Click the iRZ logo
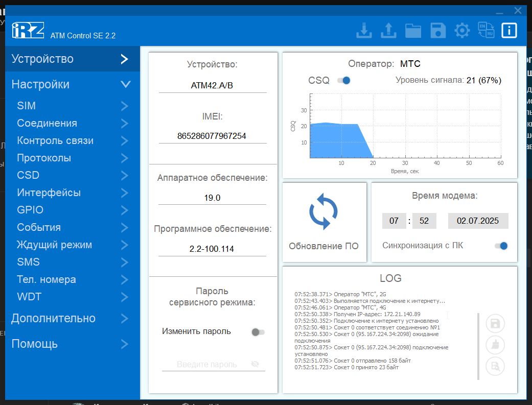The height and width of the screenshot is (405, 532). [28, 30]
